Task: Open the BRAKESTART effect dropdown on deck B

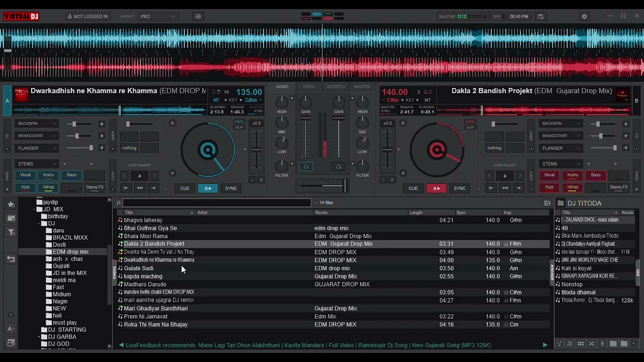Action: pos(561,136)
